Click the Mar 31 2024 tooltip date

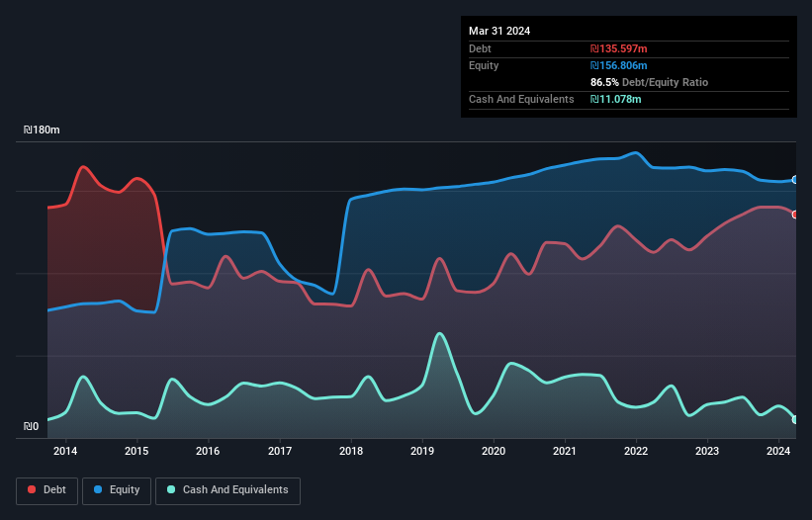(499, 31)
